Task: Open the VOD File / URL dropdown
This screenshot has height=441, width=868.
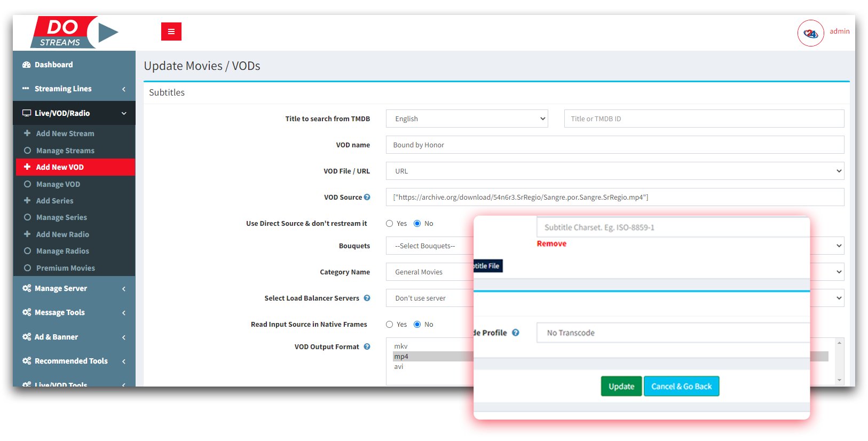Action: pos(614,171)
